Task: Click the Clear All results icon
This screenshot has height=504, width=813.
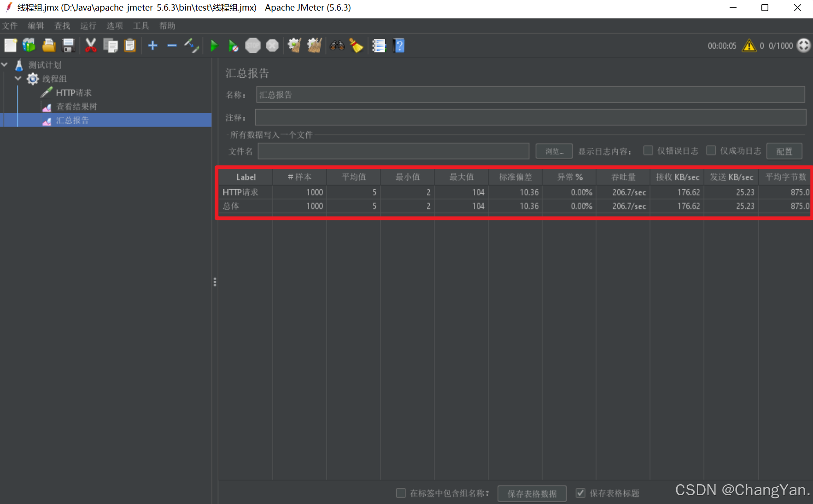Action: tap(314, 46)
